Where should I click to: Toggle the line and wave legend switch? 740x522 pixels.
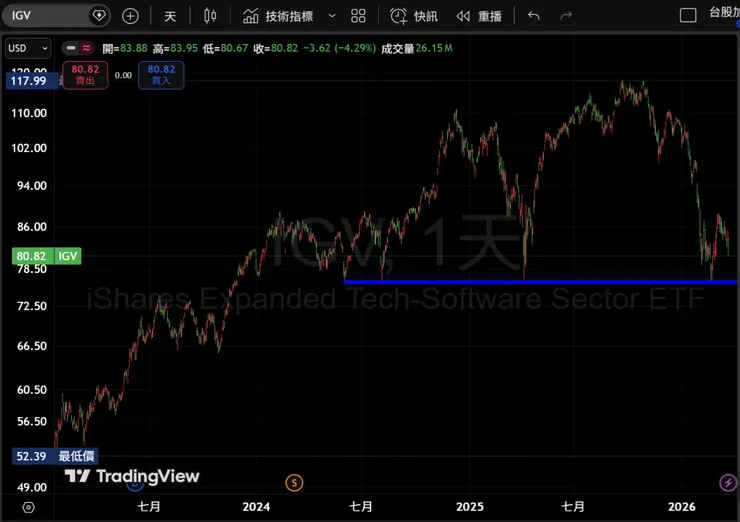tap(78, 48)
